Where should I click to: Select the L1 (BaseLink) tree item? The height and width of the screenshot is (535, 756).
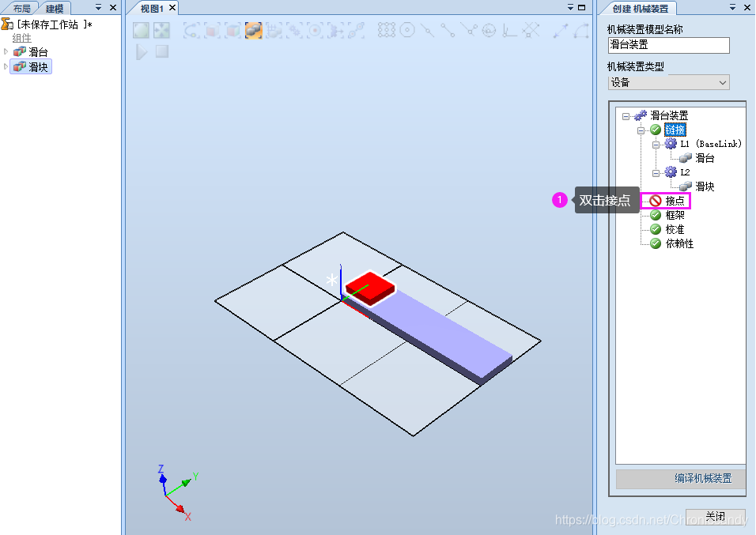click(711, 144)
